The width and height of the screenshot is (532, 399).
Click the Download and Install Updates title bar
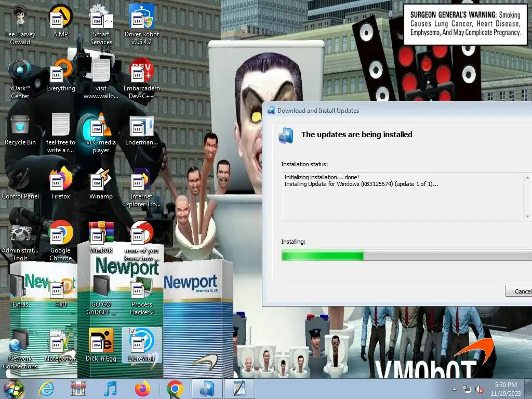pyautogui.click(x=397, y=111)
